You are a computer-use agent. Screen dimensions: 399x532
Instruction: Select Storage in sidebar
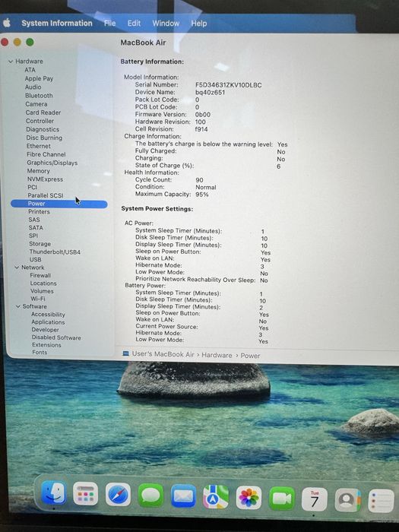click(x=40, y=244)
